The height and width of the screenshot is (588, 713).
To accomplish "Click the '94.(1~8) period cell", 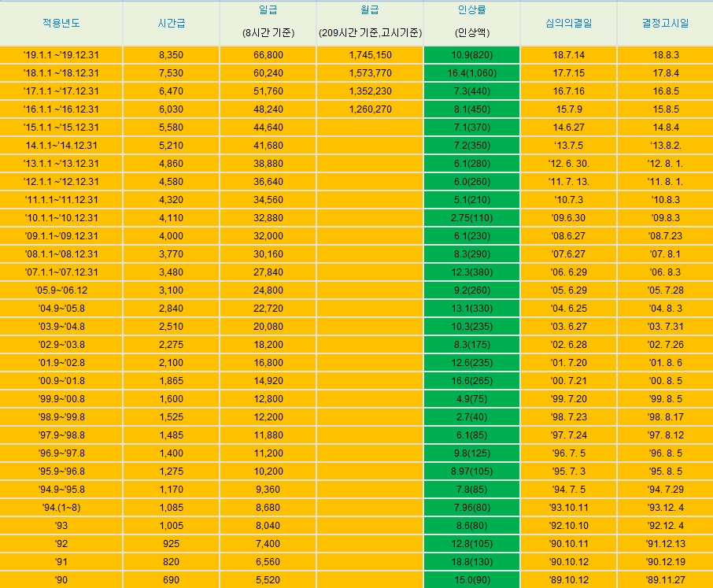I will [61, 507].
